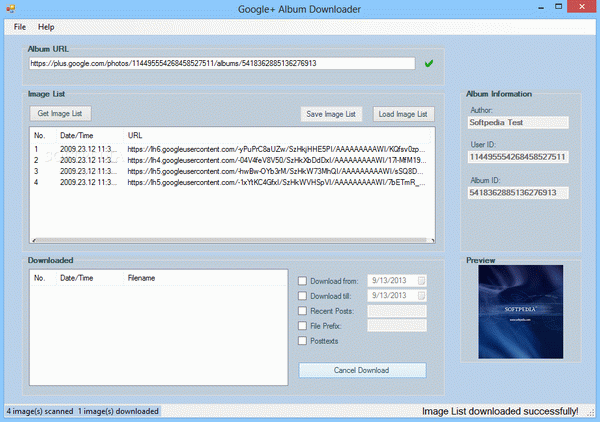Click the No. header in Image List
This screenshot has width=600, height=422.
(x=43, y=135)
